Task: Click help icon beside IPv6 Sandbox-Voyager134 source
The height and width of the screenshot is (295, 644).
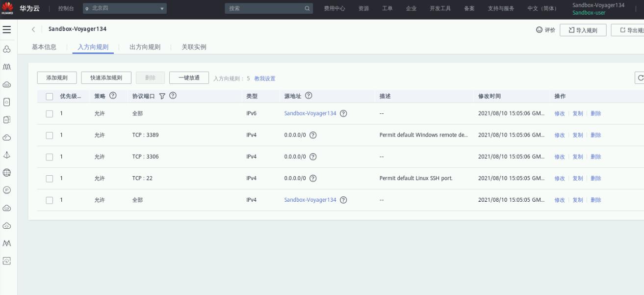Action: tap(343, 113)
